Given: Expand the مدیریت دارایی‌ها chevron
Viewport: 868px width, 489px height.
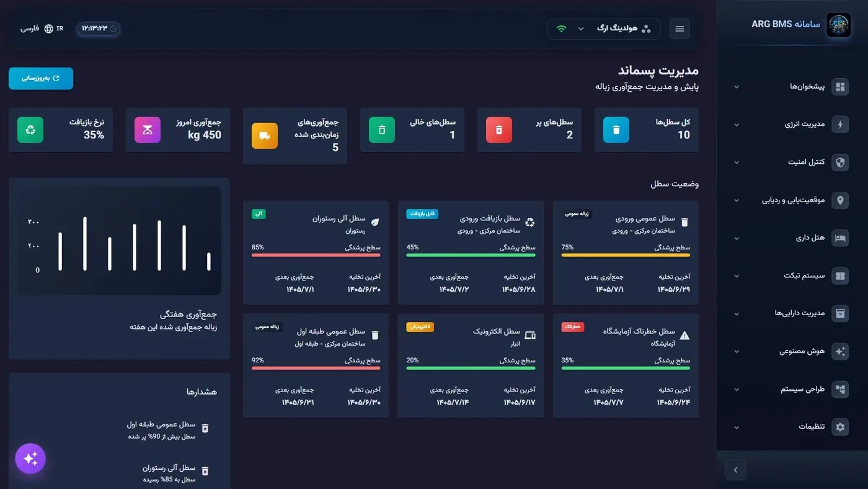Looking at the screenshot, I should tap(737, 313).
